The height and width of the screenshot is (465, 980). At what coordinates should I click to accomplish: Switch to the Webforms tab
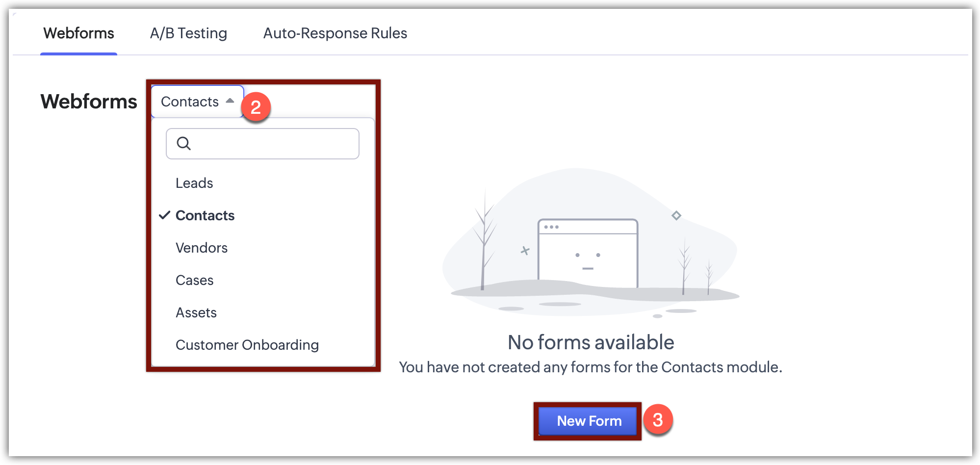(78, 33)
